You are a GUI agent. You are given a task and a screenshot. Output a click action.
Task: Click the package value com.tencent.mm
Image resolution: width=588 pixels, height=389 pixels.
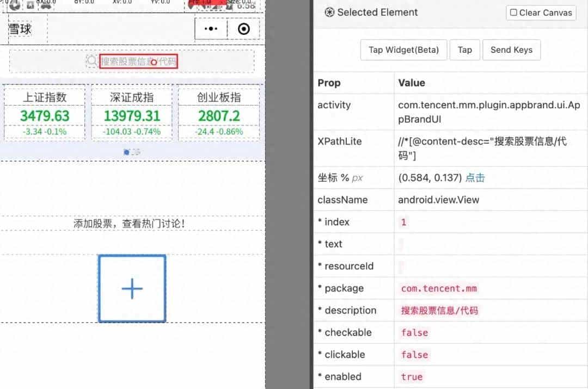[x=439, y=288]
